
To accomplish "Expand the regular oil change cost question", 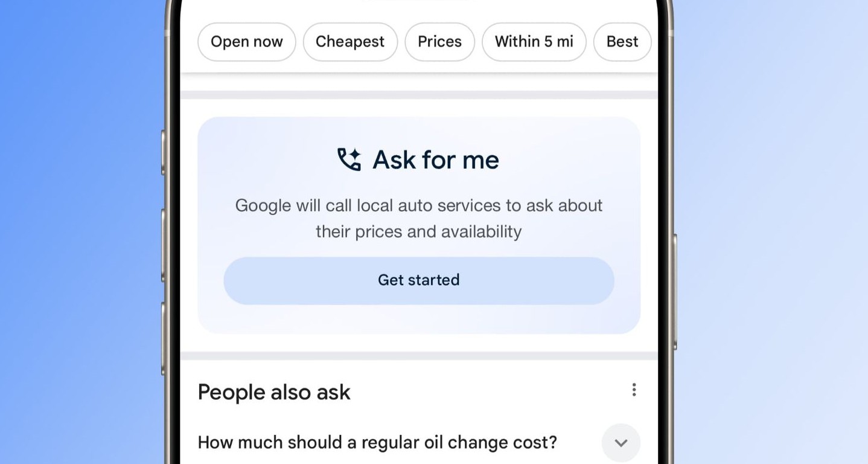I will 621,443.
